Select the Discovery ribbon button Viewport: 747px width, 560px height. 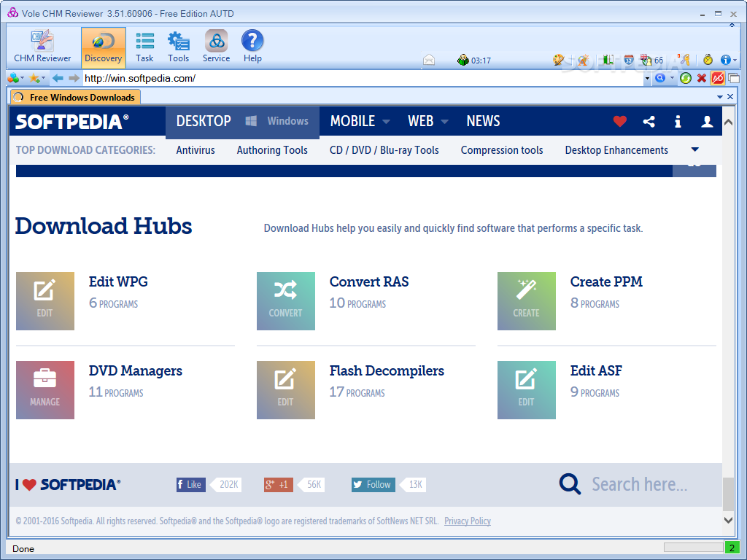(104, 47)
